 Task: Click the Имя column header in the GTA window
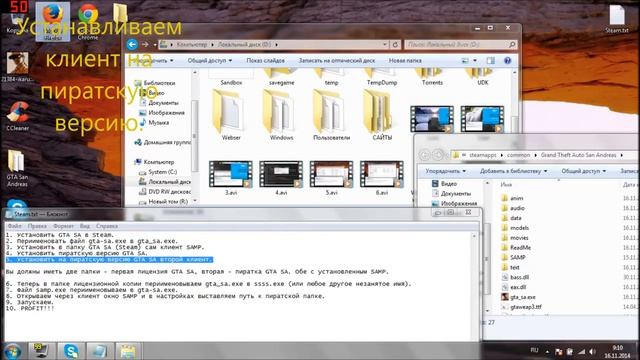point(506,184)
